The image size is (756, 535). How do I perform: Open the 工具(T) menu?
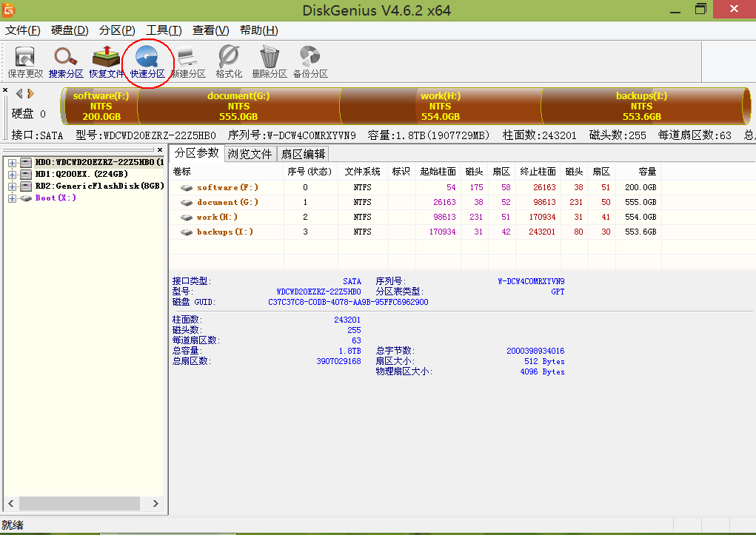click(164, 30)
